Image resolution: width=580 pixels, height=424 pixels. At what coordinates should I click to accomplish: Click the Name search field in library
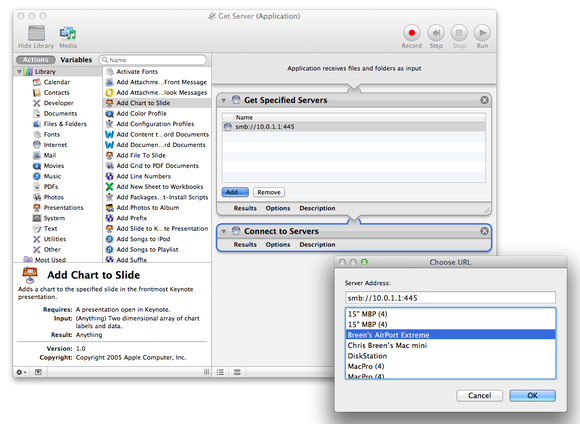152,60
